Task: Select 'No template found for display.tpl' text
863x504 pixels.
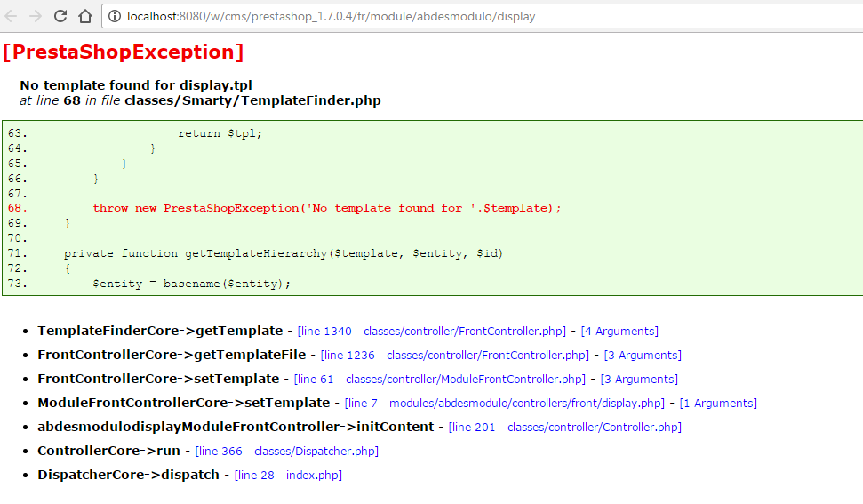Action: [136, 85]
